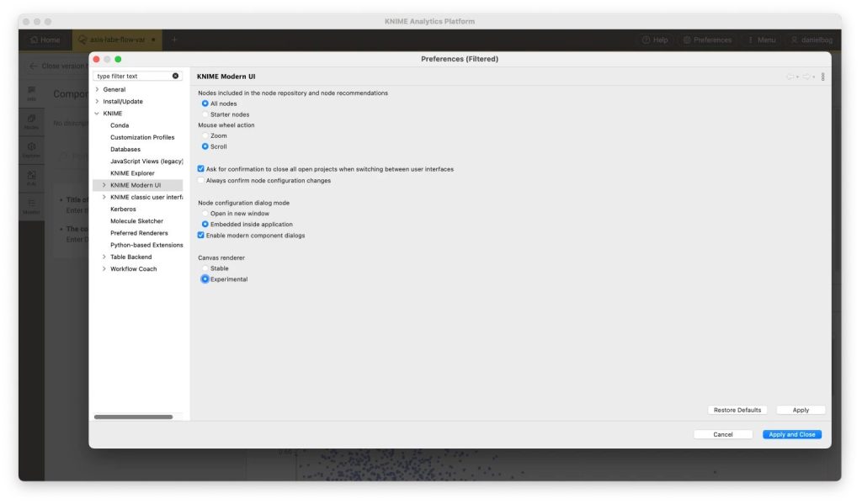Open Preferences from the KNIME top bar
This screenshot has width=862, height=504.
point(707,40)
